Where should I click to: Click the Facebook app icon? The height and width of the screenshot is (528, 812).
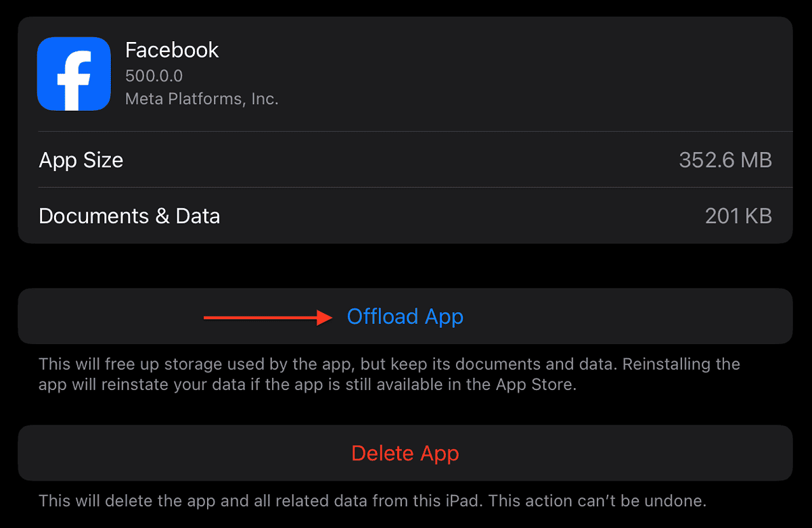(74, 74)
